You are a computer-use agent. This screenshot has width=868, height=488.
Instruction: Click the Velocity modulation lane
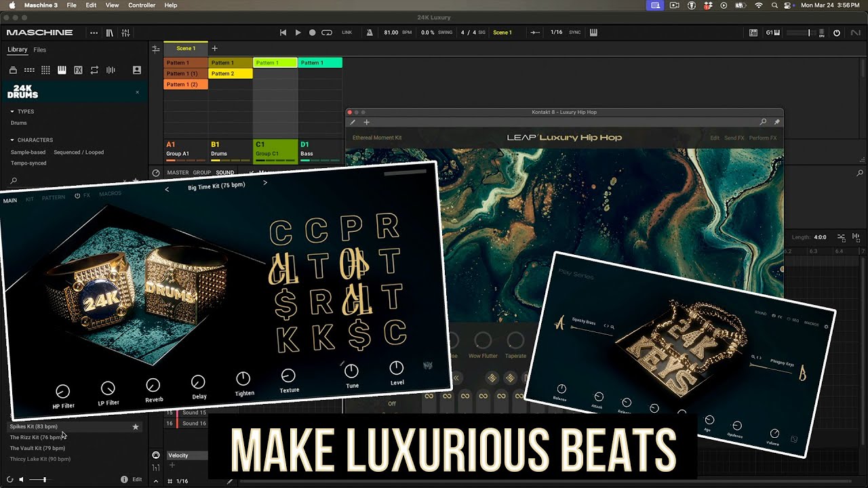point(187,455)
